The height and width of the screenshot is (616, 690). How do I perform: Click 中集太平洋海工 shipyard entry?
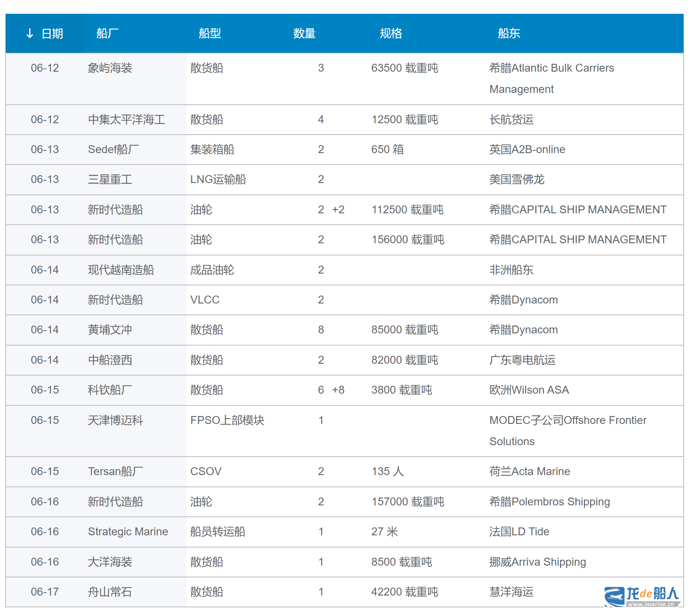click(126, 120)
